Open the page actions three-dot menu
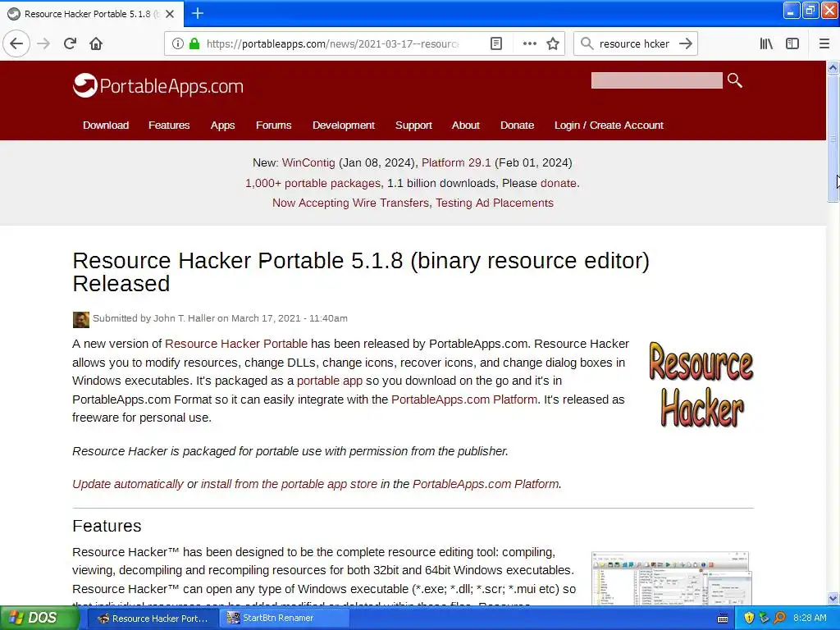Screen dimensions: 840x630 click(529, 43)
